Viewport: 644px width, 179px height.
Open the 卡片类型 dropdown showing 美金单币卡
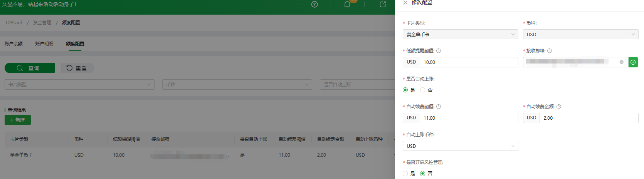460,34
